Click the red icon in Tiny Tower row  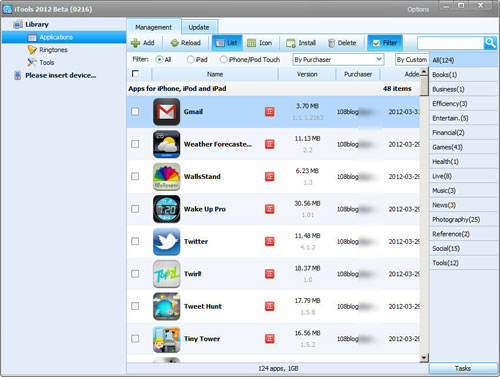point(270,339)
